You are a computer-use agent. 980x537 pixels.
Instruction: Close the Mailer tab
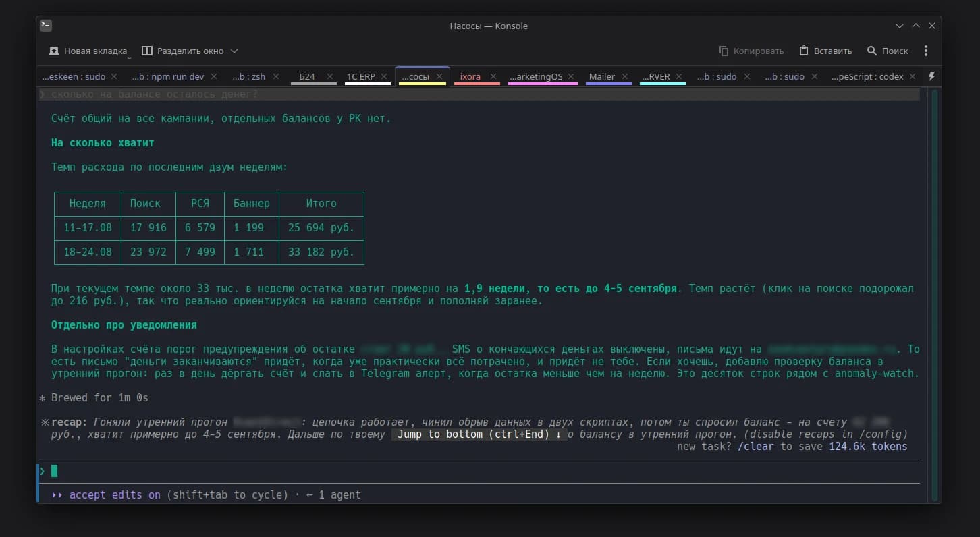tap(624, 77)
